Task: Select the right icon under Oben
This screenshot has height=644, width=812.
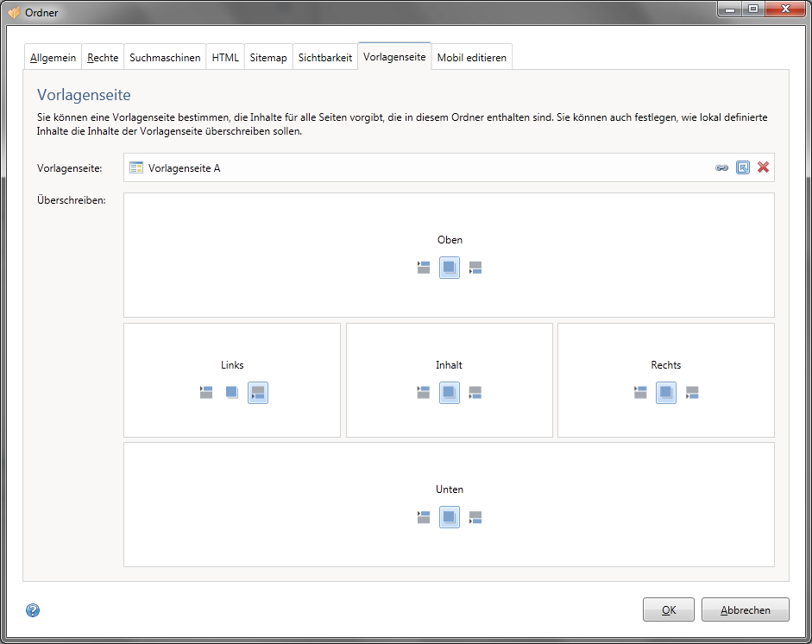Action: coord(475,268)
